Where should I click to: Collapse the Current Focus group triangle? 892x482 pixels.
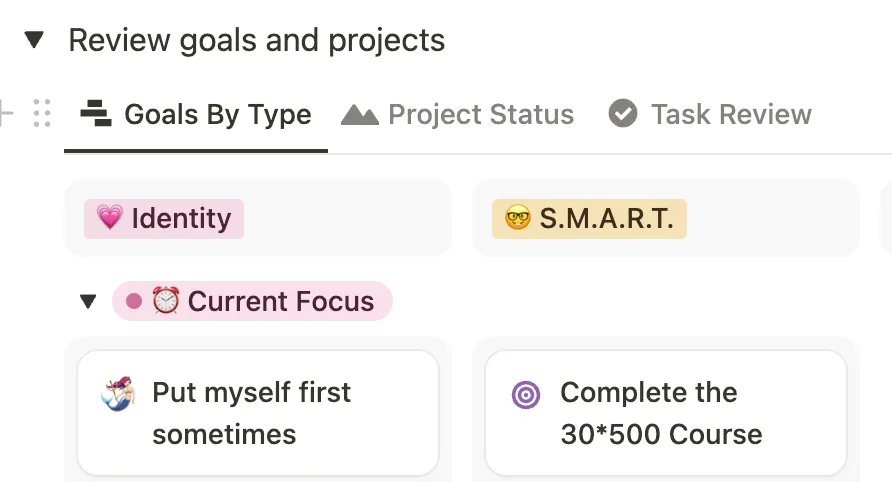(x=88, y=301)
